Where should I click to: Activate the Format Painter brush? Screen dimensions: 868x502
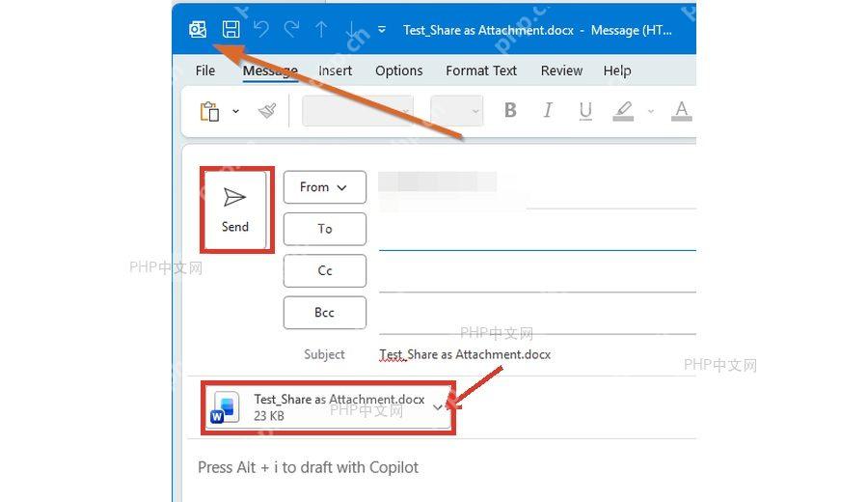(267, 111)
